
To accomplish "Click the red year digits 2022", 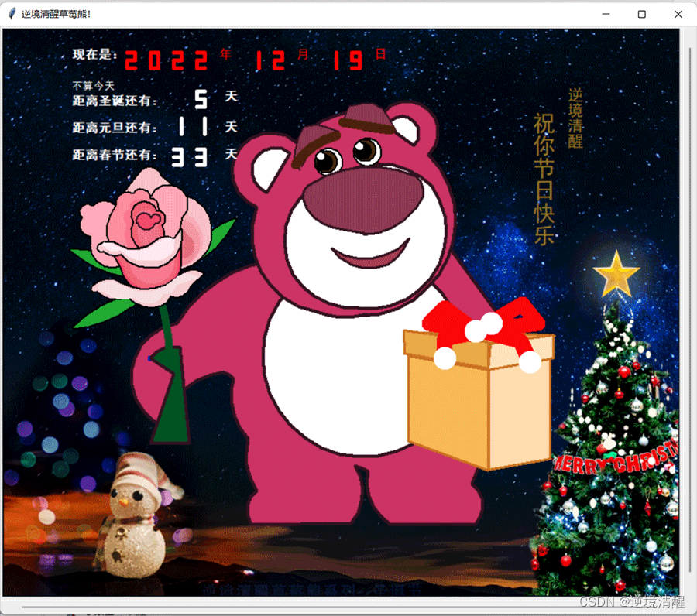I will pyautogui.click(x=167, y=60).
